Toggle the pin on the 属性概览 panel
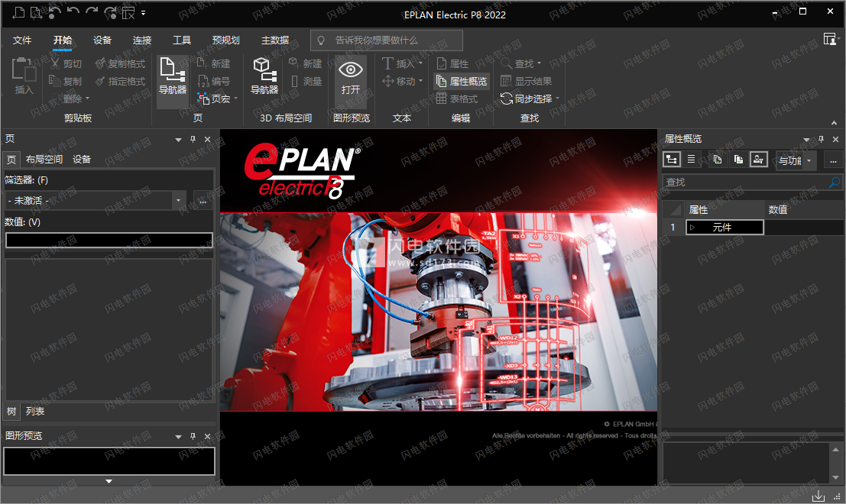This screenshot has height=504, width=846. pyautogui.click(x=822, y=139)
